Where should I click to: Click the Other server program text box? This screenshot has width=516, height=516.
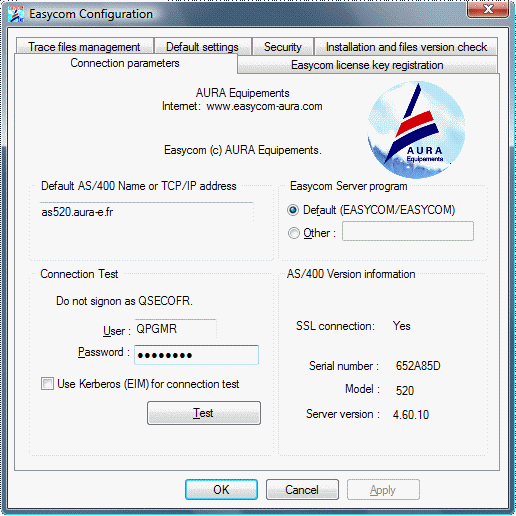coord(408,231)
